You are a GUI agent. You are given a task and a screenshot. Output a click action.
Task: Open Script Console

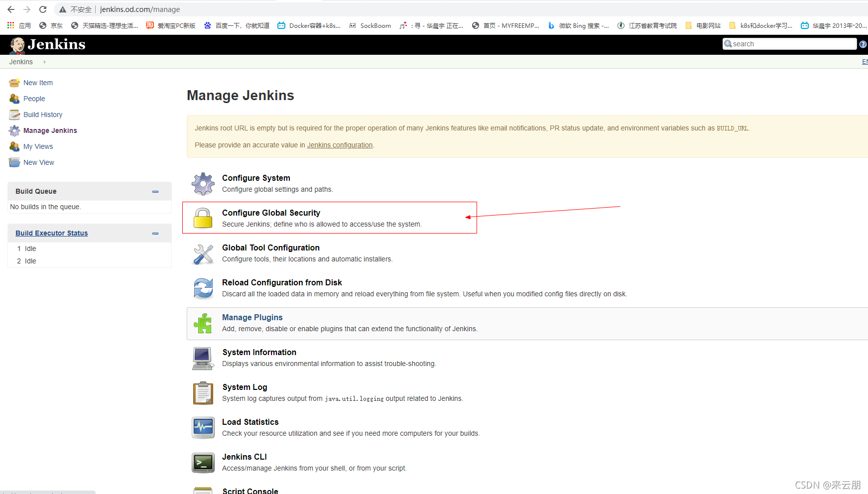coord(250,491)
